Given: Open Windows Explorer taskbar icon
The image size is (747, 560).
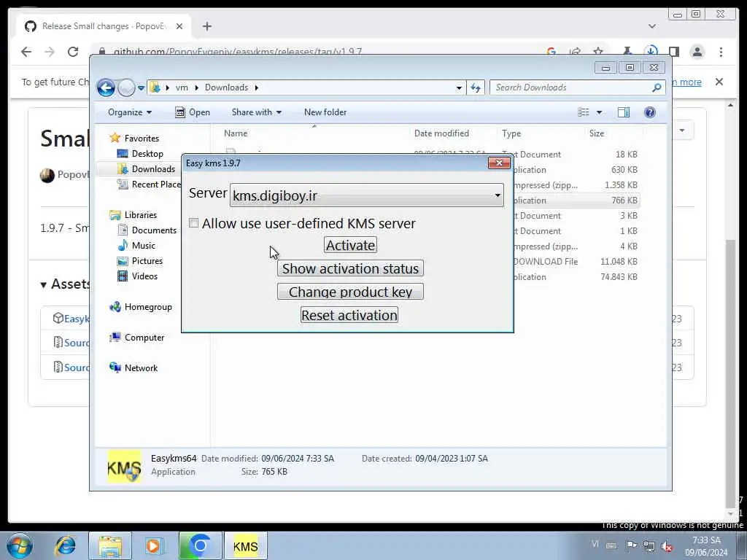Looking at the screenshot, I should tap(110, 545).
